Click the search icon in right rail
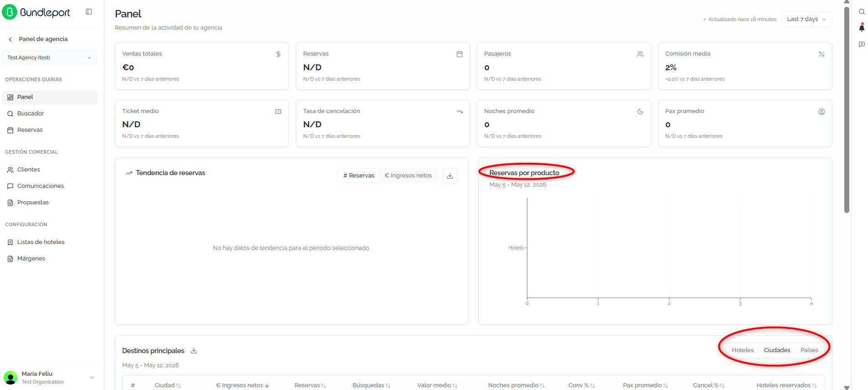 click(862, 12)
